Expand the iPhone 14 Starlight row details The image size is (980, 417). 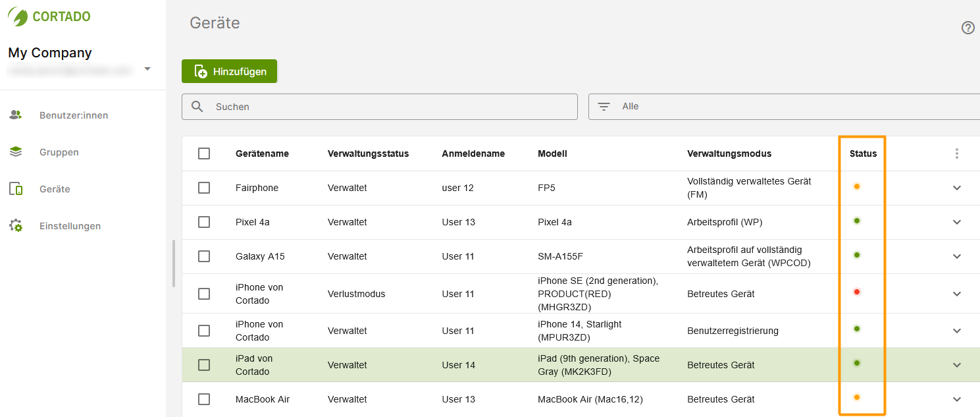[957, 331]
